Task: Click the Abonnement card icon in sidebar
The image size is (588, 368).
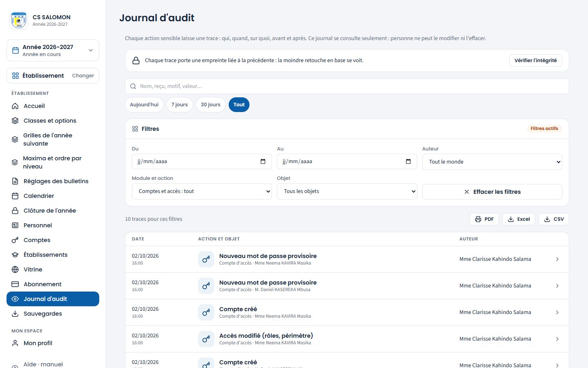Action: pyautogui.click(x=15, y=284)
